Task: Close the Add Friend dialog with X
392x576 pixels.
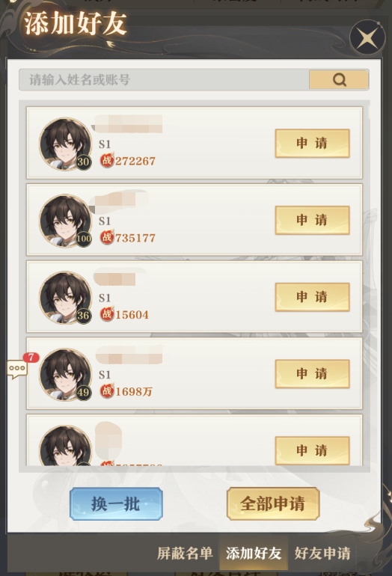Action: coord(367,38)
